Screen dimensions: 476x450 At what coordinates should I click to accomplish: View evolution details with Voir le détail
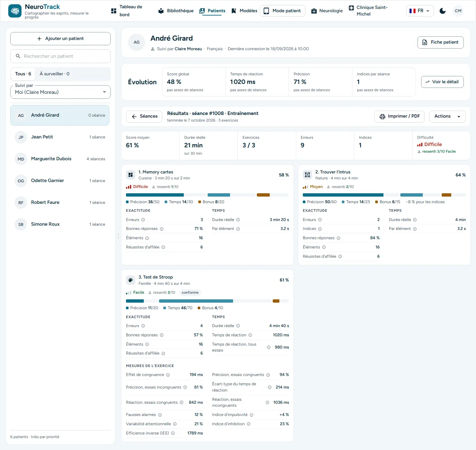click(442, 82)
